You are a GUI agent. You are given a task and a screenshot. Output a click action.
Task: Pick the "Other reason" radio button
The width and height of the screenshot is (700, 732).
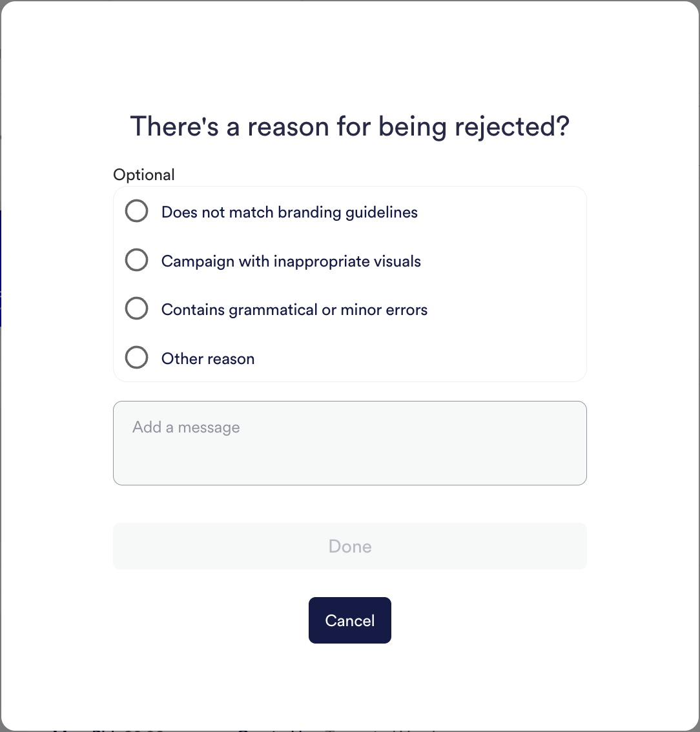(x=136, y=357)
